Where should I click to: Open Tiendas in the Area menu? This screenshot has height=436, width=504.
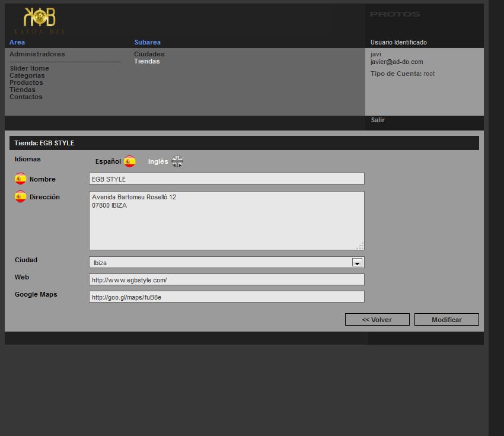click(22, 90)
